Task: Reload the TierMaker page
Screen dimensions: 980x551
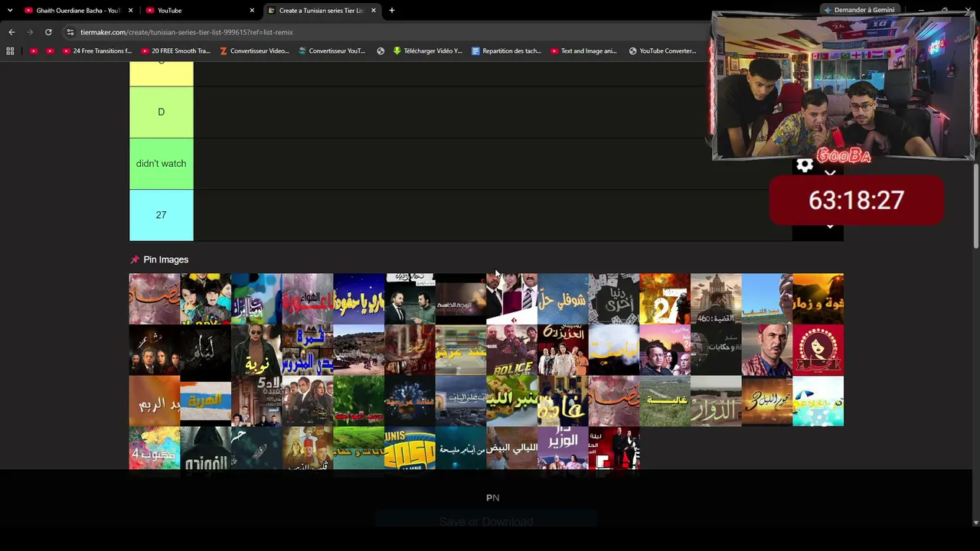Action: (x=48, y=32)
